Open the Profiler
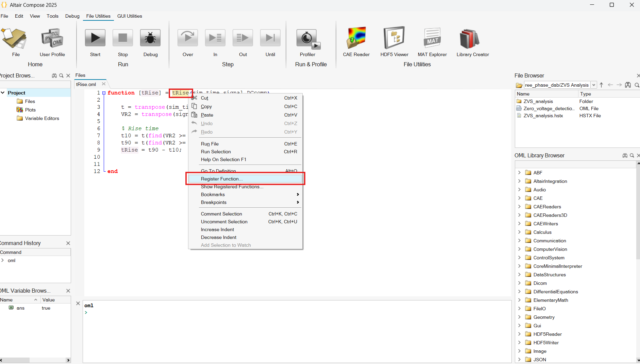The image size is (640, 364). click(x=307, y=38)
